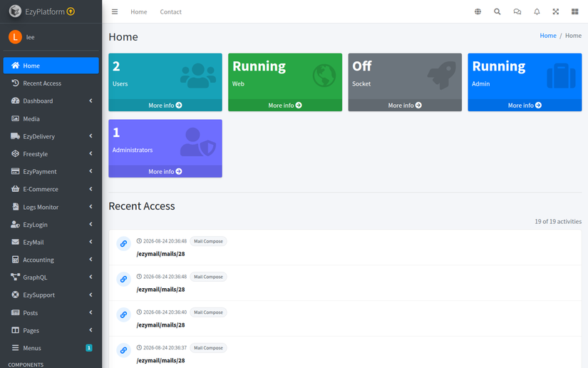Click the Users card people icon
The width and height of the screenshot is (588, 368).
click(x=198, y=76)
